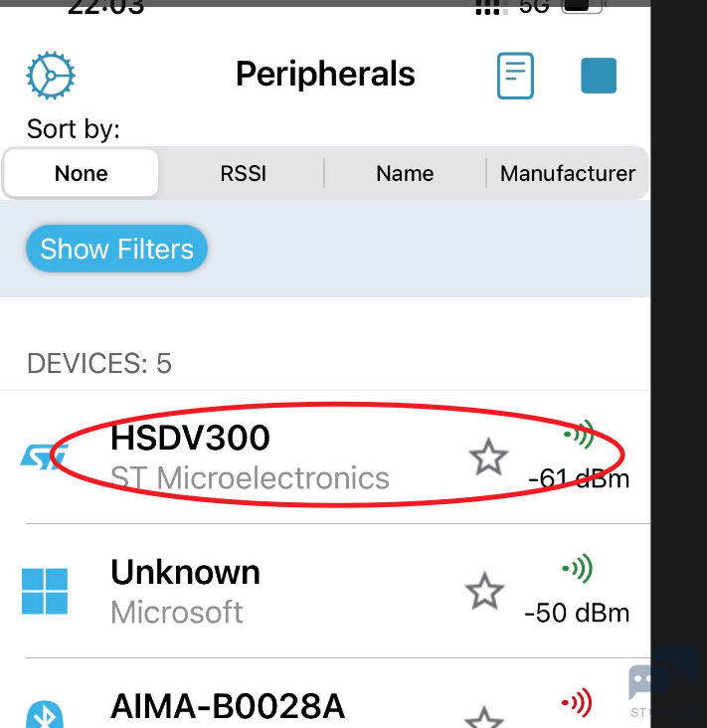707x728 pixels.
Task: Open the HSDV300 device entry
Action: [325, 456]
